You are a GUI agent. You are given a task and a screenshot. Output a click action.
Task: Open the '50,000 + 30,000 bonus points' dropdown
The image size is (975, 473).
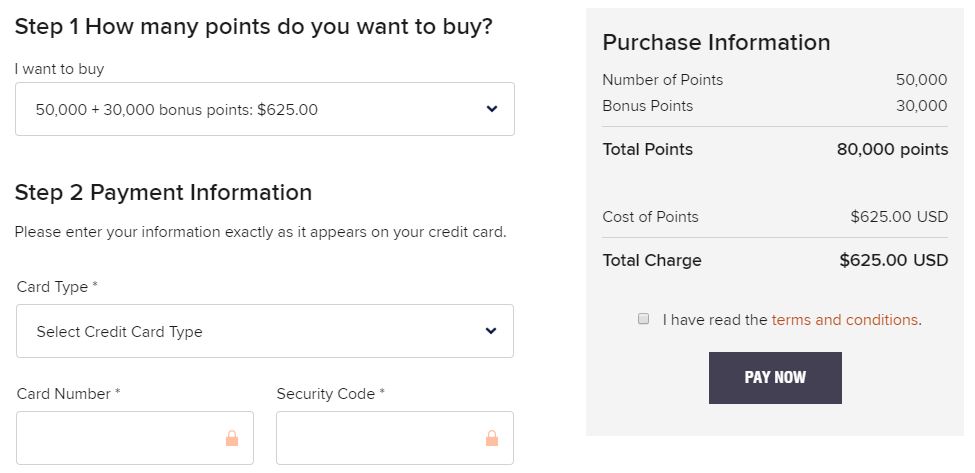(265, 109)
